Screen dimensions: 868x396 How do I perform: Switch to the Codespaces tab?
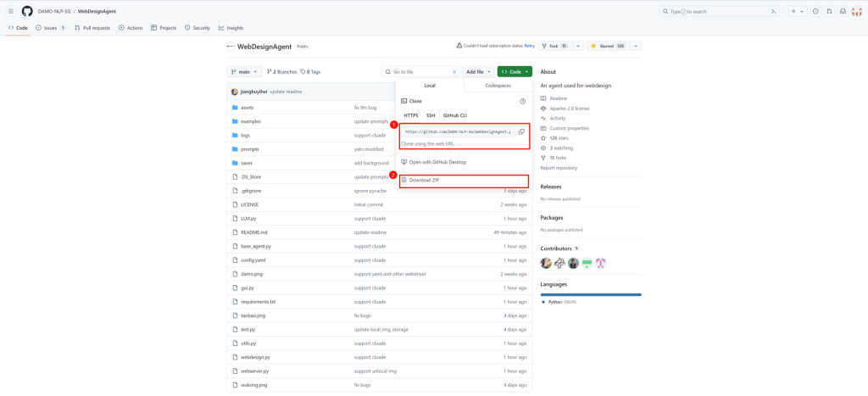coord(498,86)
